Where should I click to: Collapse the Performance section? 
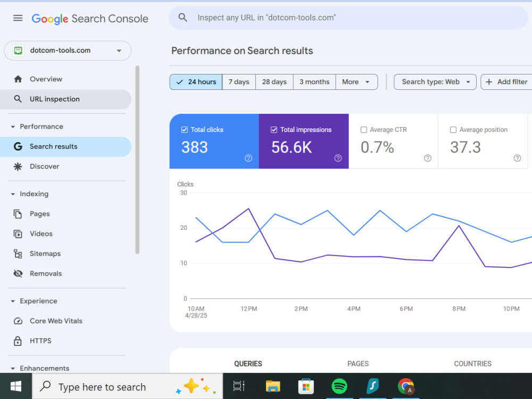(x=13, y=127)
